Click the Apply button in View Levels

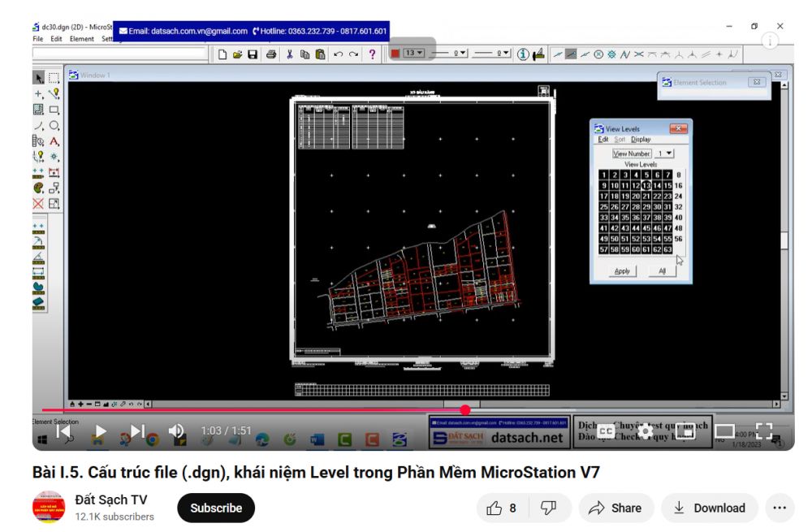[x=622, y=271]
